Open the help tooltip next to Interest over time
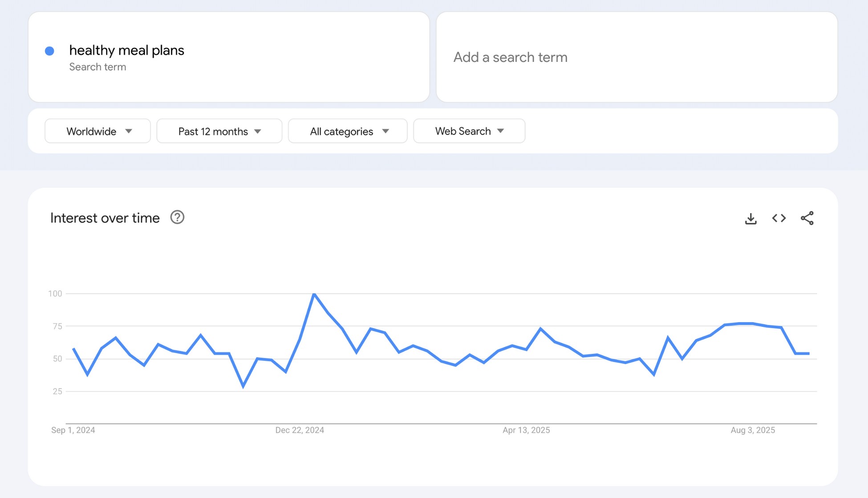Viewport: 868px width, 498px height. click(x=177, y=217)
